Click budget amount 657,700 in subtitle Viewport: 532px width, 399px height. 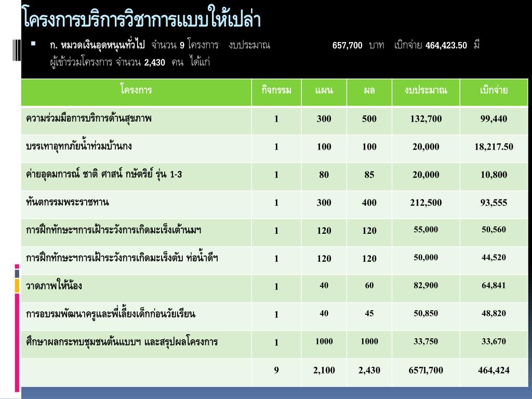[348, 46]
